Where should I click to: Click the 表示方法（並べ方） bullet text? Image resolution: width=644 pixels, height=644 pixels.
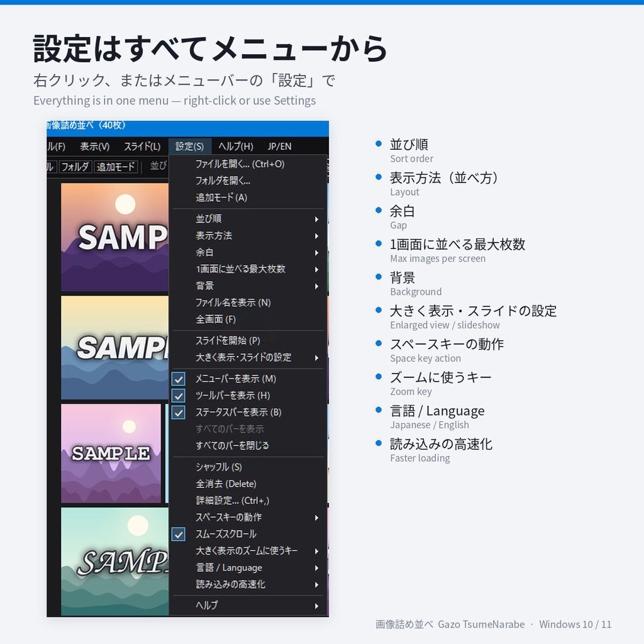pos(444,178)
